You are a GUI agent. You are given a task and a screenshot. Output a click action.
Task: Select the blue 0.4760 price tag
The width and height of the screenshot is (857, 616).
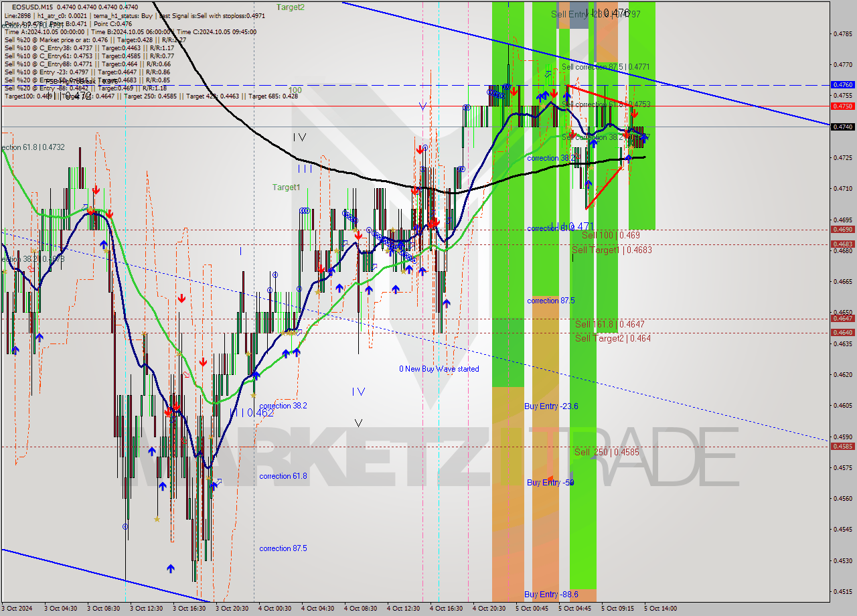[x=842, y=85]
